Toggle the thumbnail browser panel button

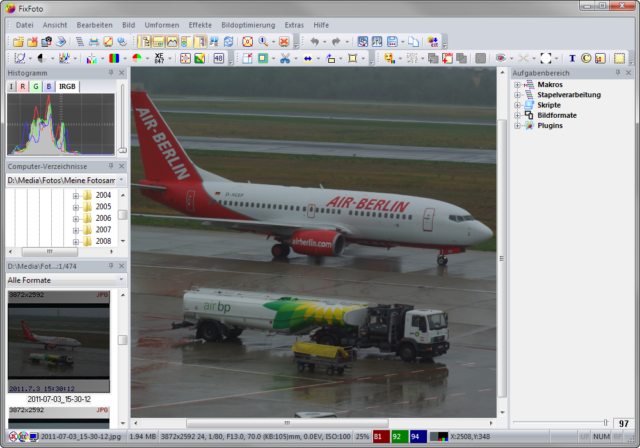coord(158,42)
